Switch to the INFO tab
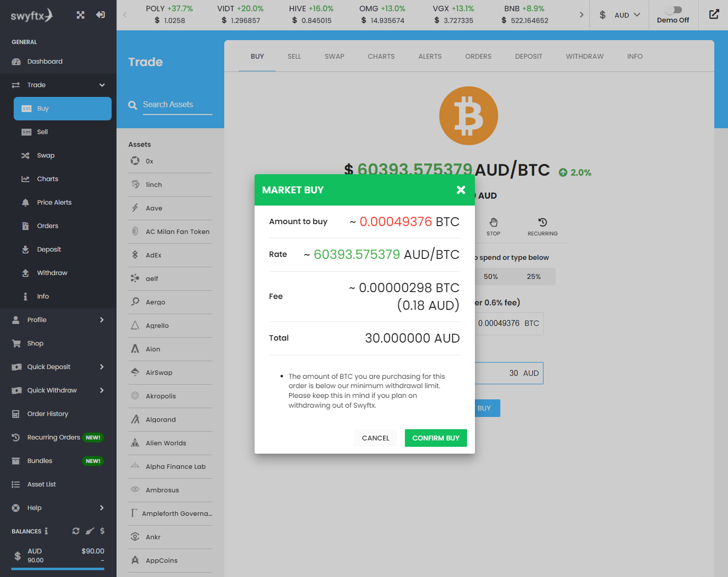This screenshot has width=728, height=577. (x=635, y=56)
